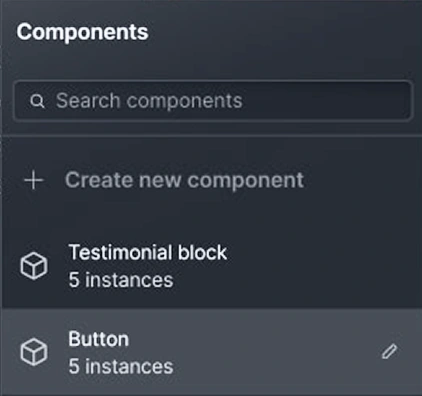Open Button component for editing via pencil
422x396 pixels.
click(x=389, y=351)
